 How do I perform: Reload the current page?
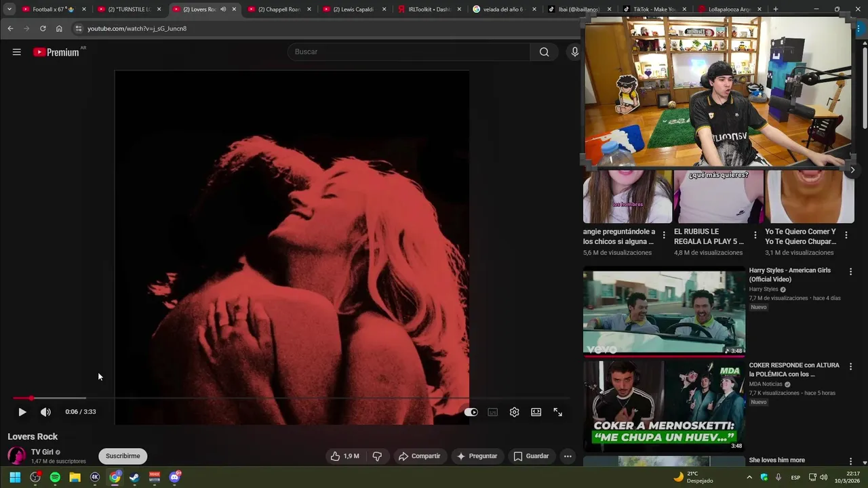pyautogui.click(x=43, y=28)
